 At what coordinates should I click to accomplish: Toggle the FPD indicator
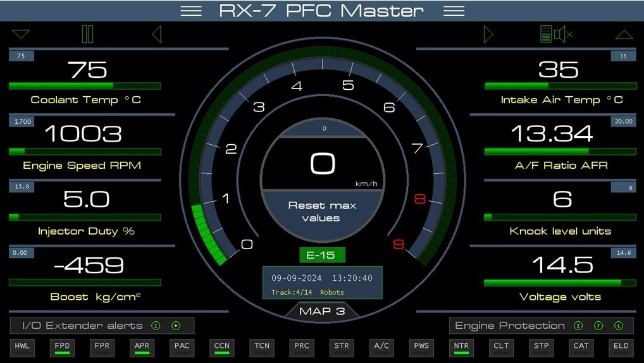pyautogui.click(x=62, y=347)
